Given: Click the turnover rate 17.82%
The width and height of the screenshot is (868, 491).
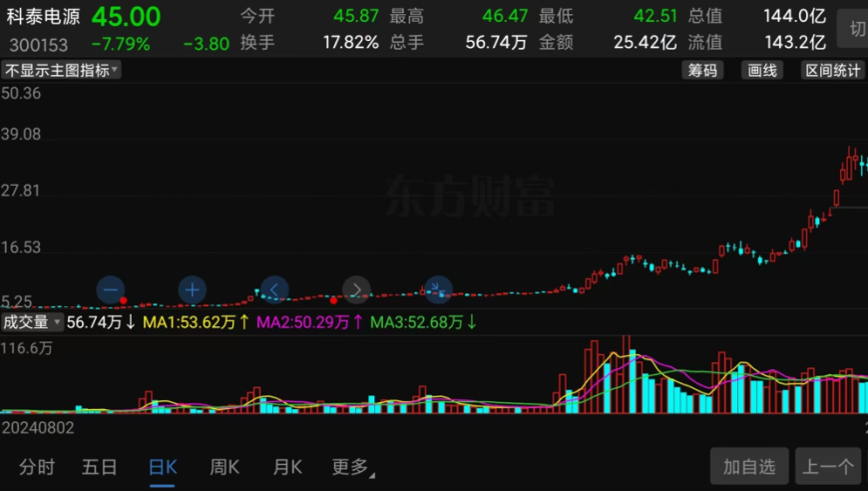Looking at the screenshot, I should [x=351, y=42].
